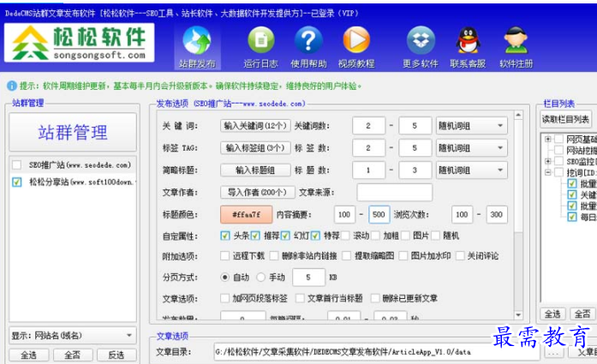This screenshot has height=364, width=597.
Task: Enable 删除非站内链接 option
Action: click(x=274, y=256)
